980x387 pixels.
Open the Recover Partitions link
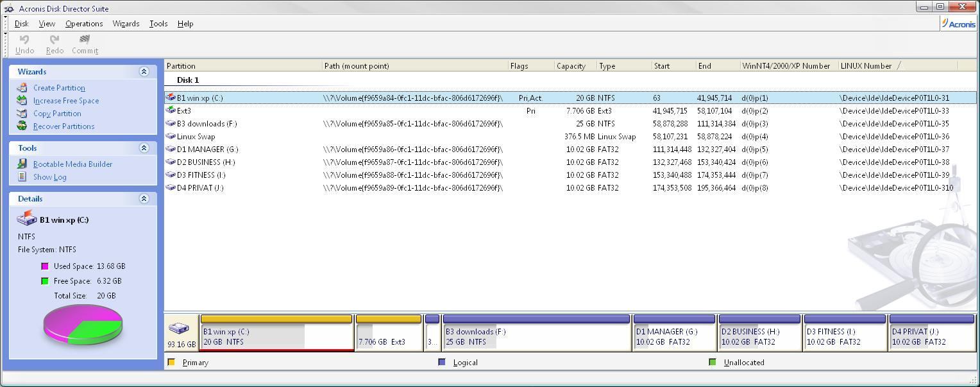tap(63, 126)
